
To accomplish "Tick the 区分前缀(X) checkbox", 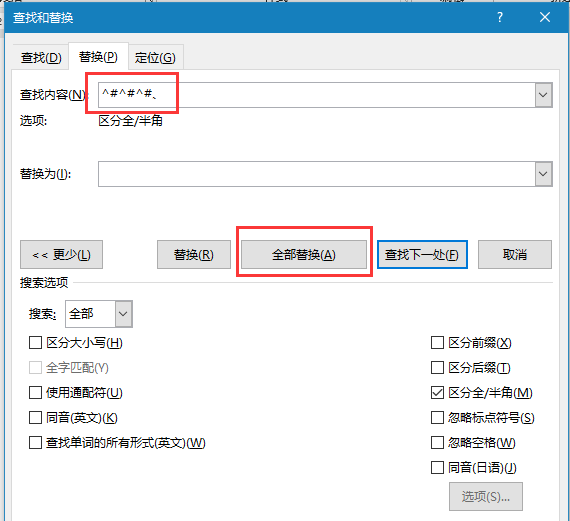I will coord(437,342).
